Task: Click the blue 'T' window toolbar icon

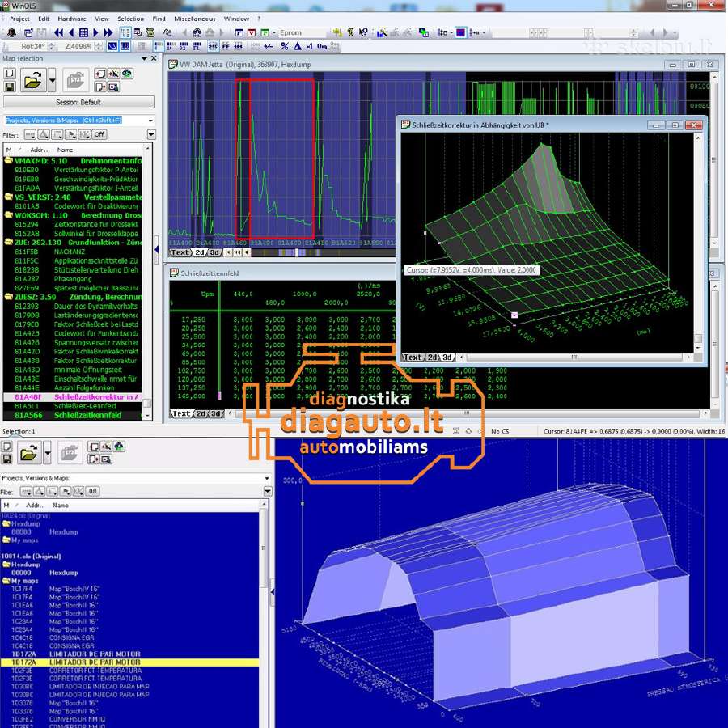Action: click(239, 32)
